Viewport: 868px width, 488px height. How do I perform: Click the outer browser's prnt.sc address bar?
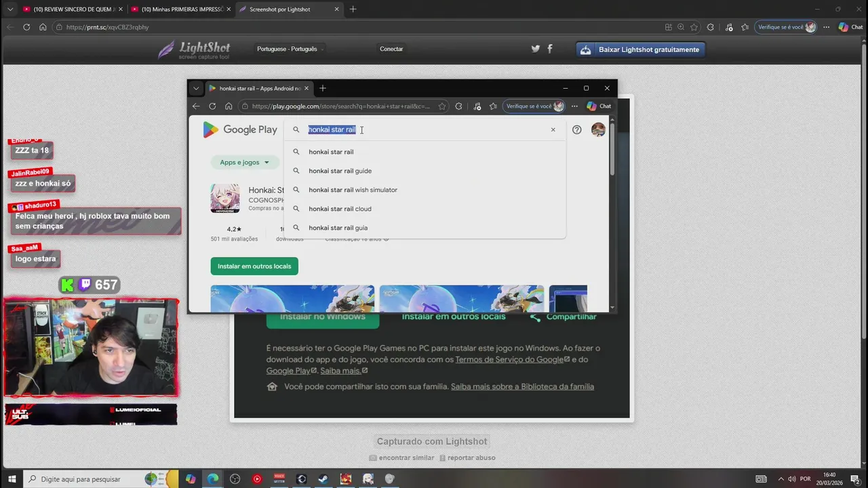[x=357, y=27]
